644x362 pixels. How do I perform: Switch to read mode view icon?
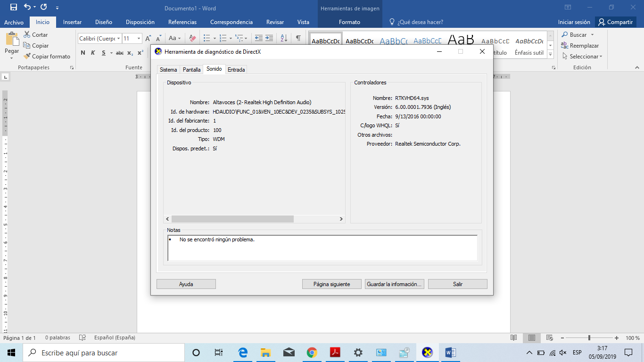[x=513, y=338]
